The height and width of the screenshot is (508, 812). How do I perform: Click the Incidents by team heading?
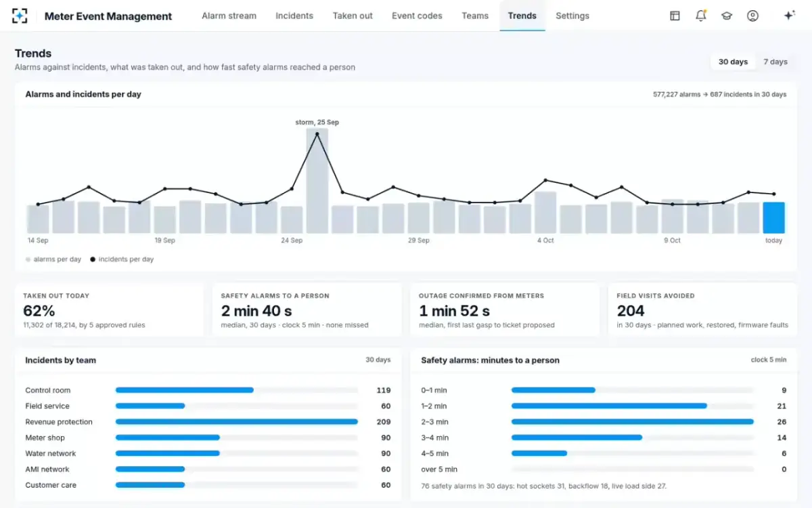point(61,360)
